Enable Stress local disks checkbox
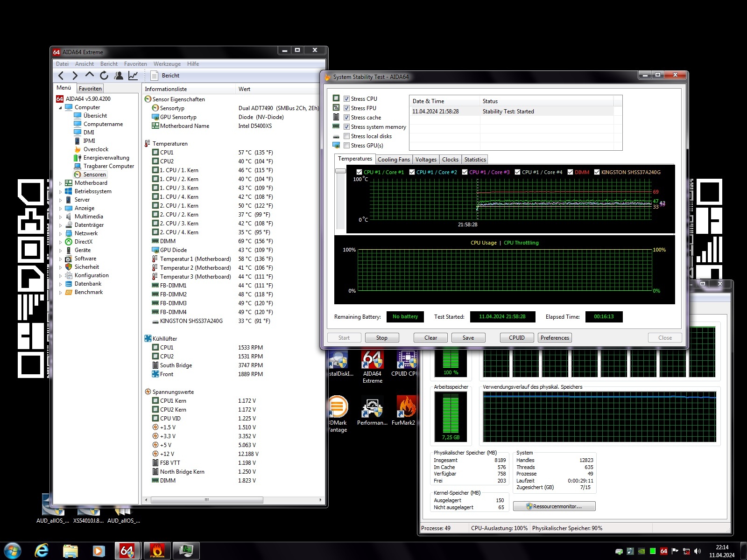Viewport: 747px width, 560px height. coord(346,136)
